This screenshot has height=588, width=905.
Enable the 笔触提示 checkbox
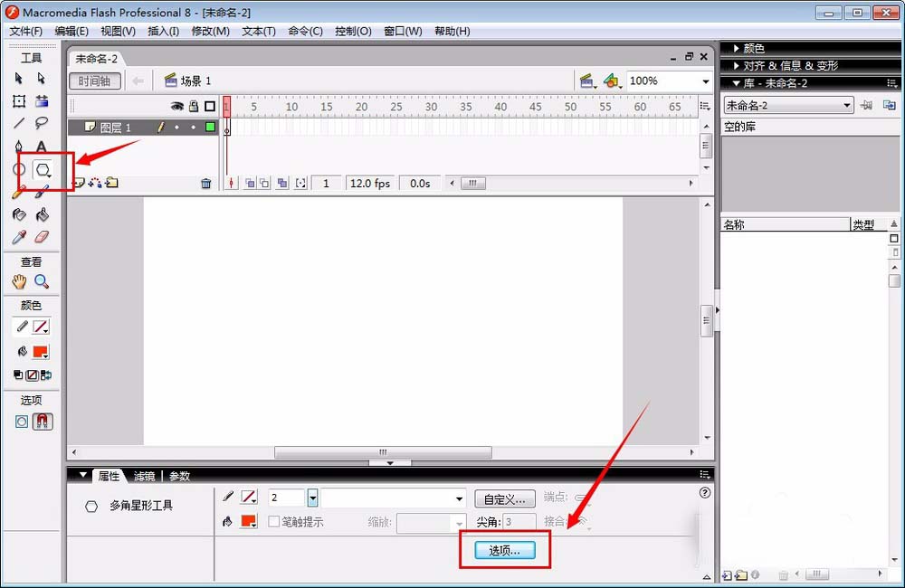tap(274, 522)
